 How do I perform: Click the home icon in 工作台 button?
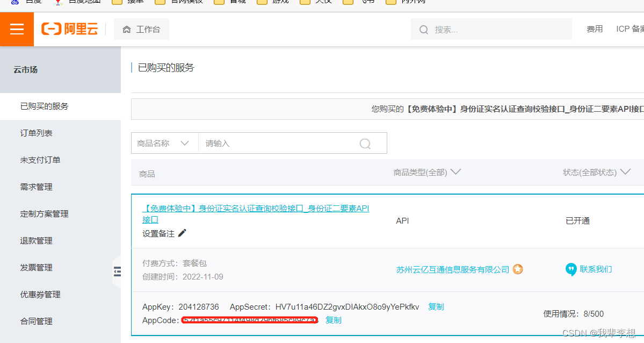point(127,29)
